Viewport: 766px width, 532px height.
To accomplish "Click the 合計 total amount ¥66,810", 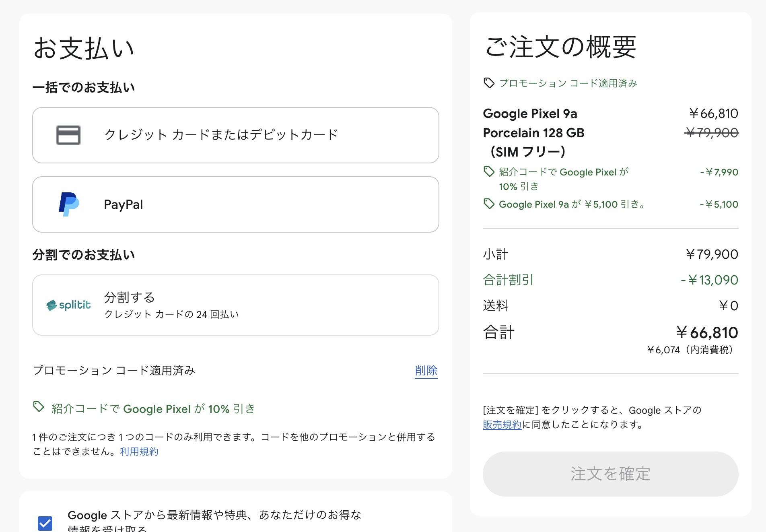I will 707,333.
